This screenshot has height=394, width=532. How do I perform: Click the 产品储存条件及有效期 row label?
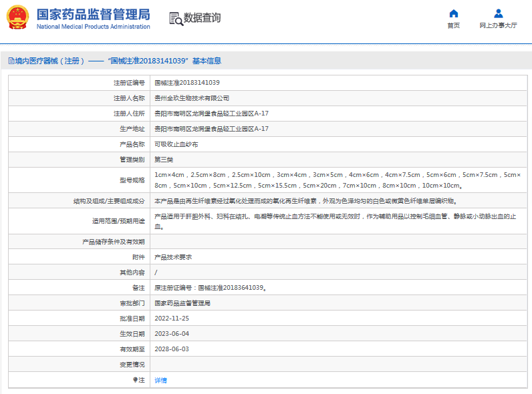(x=114, y=242)
